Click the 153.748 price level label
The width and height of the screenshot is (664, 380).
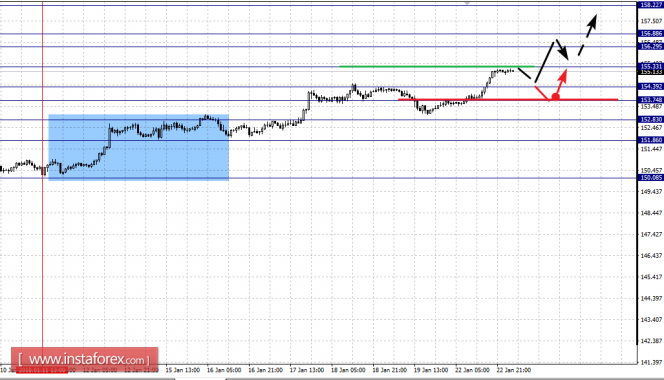(x=651, y=100)
